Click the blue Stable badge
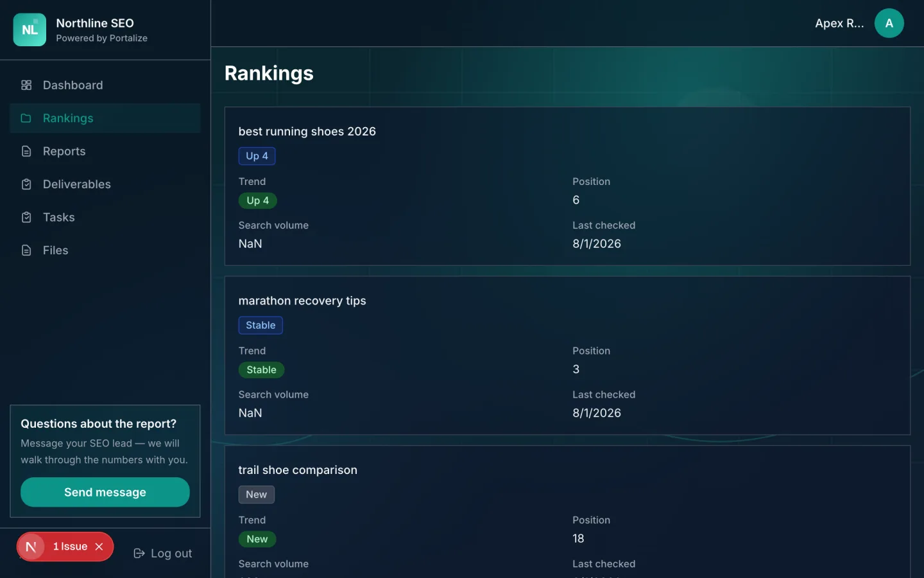Viewport: 924px width, 578px height. coord(261,325)
